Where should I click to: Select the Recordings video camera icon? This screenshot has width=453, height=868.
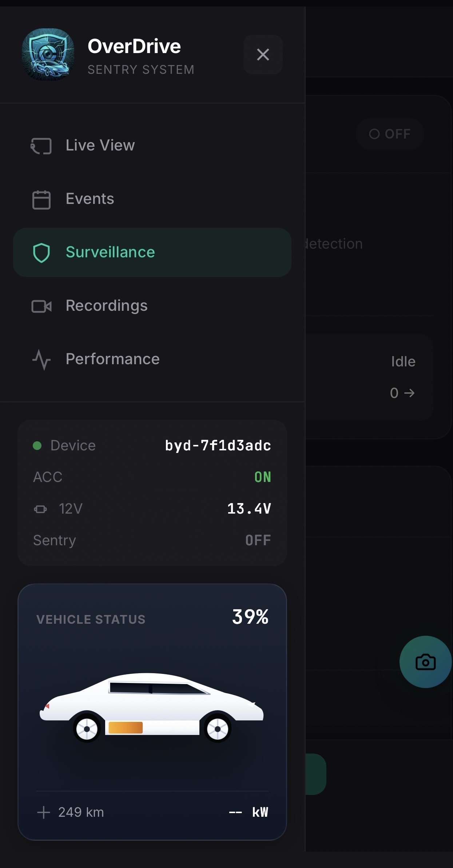(41, 306)
